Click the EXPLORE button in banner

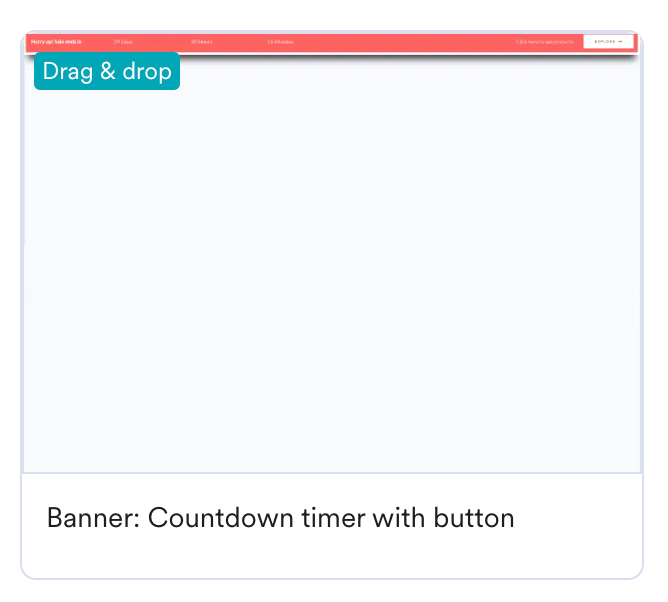coord(608,42)
